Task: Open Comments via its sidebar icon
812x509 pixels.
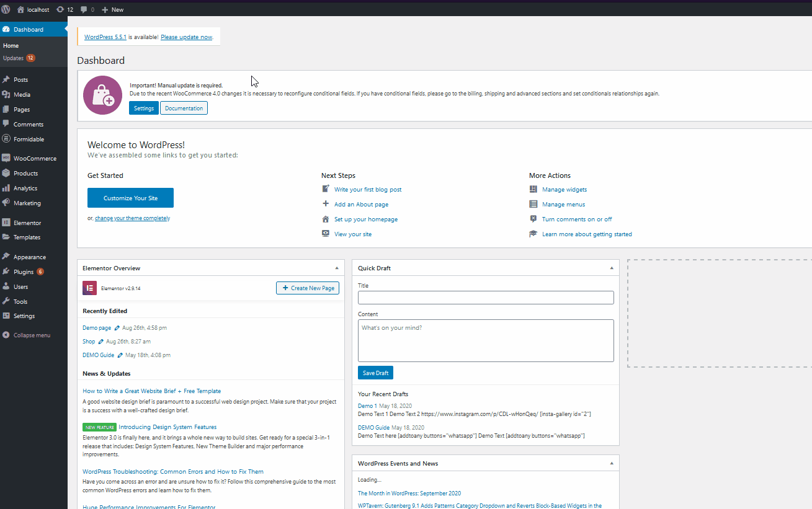Action: pos(6,124)
